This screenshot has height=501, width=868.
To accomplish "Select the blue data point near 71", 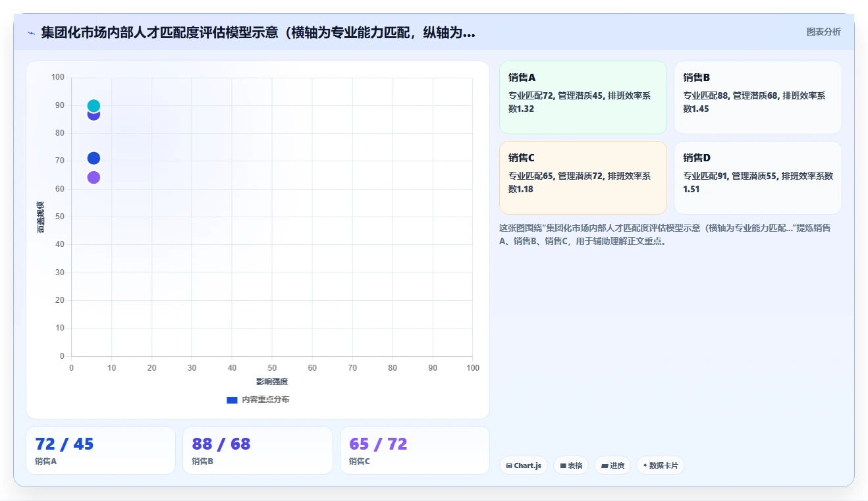I will point(94,158).
